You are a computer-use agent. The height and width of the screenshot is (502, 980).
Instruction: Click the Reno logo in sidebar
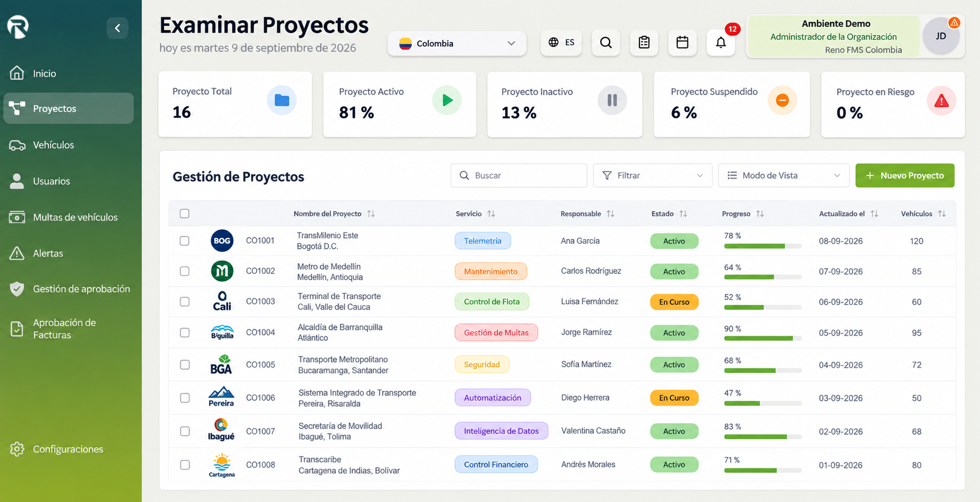18,27
